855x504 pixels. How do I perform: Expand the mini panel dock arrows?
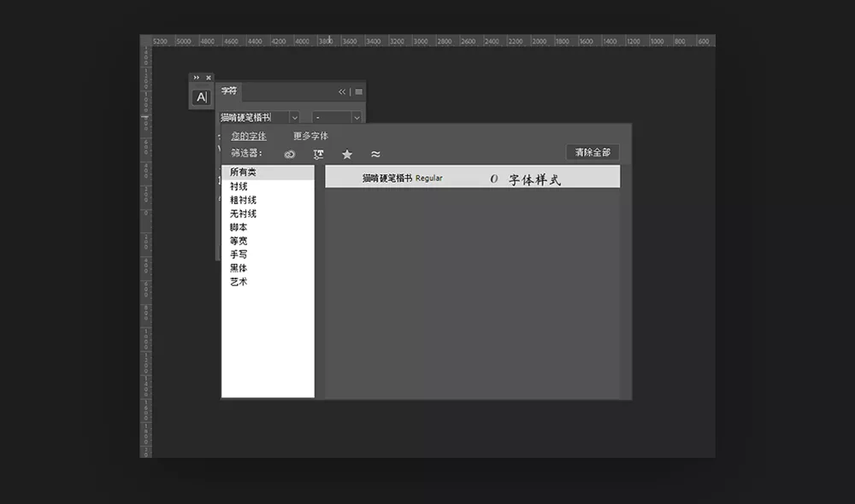click(x=196, y=78)
